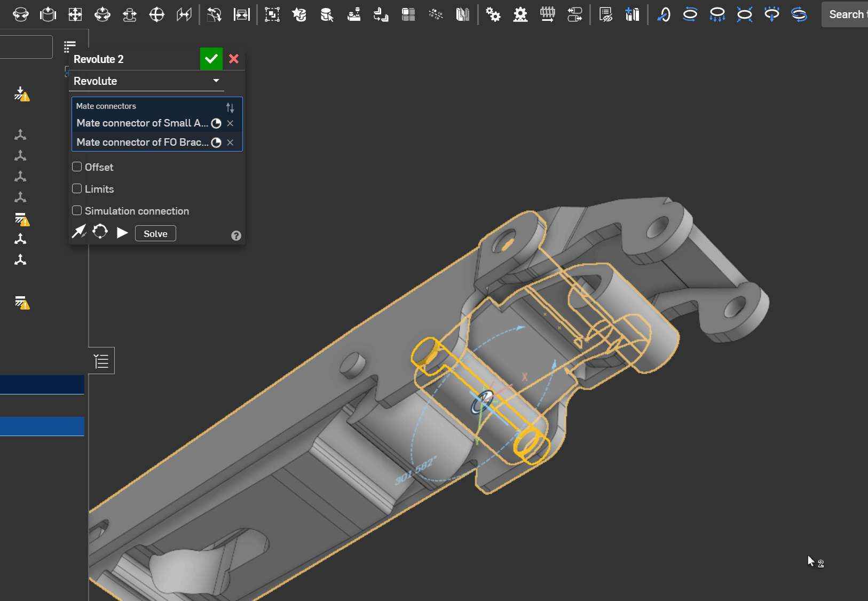Toggle the list panel icon beside viewport

pos(101,361)
